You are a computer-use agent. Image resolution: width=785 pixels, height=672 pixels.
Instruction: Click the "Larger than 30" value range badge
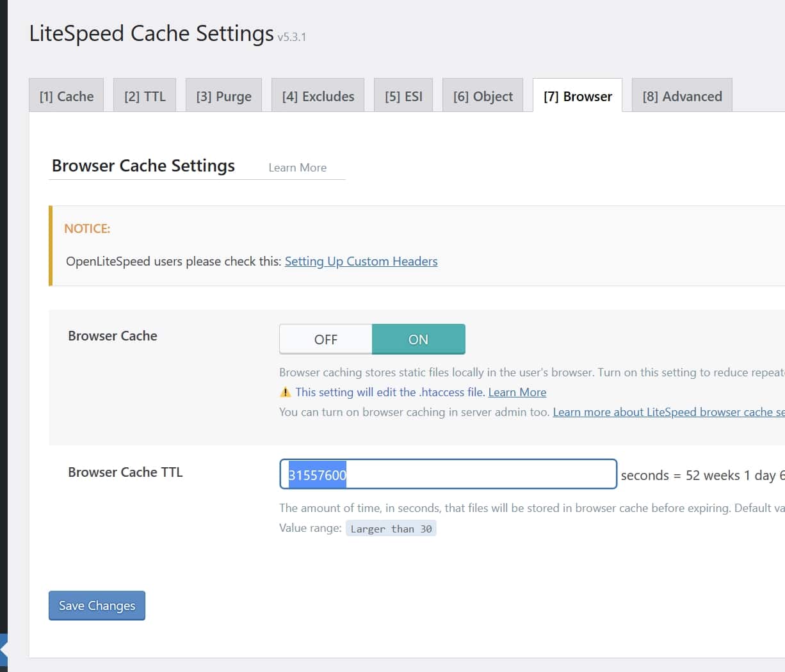(x=391, y=529)
